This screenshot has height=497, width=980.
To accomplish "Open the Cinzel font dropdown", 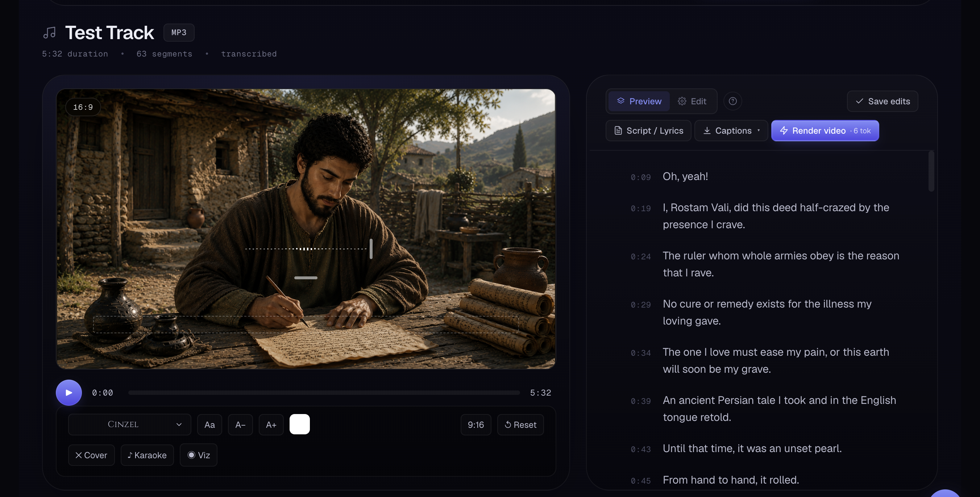I will pyautogui.click(x=129, y=425).
